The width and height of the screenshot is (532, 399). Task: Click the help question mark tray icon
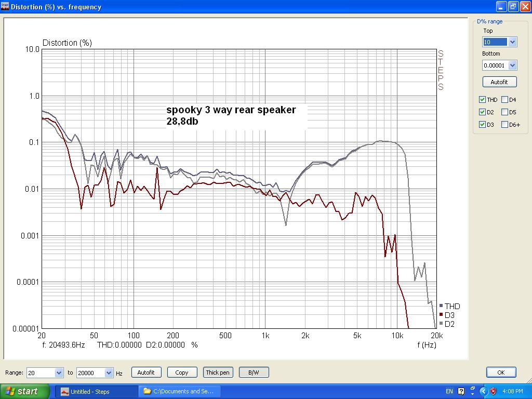tap(461, 391)
